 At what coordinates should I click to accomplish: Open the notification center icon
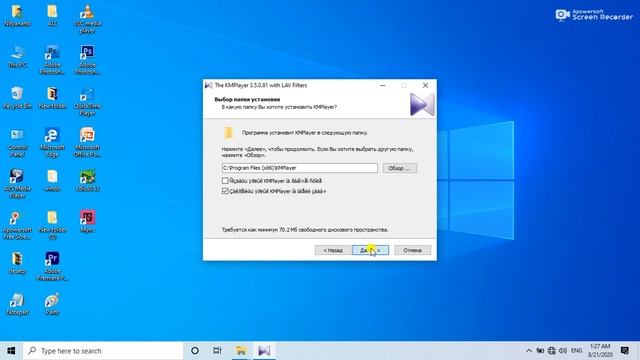click(x=624, y=351)
